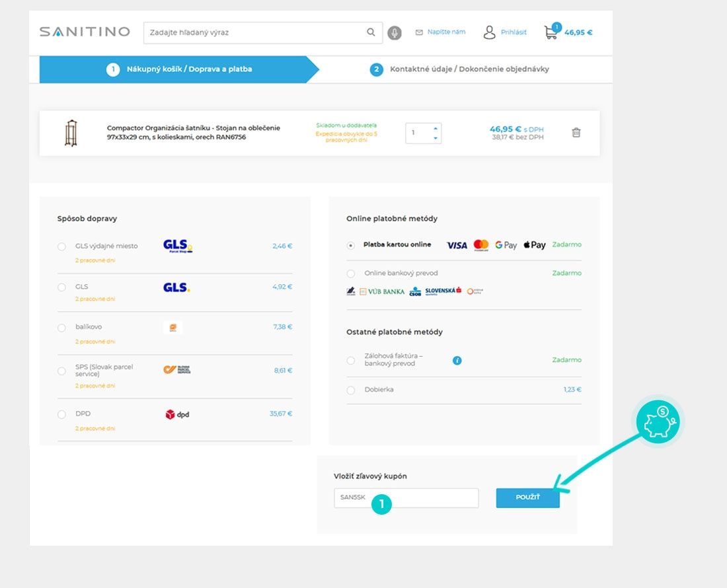Click the piggy bank savings icon
Image resolution: width=727 pixels, height=588 pixels.
pos(658,422)
